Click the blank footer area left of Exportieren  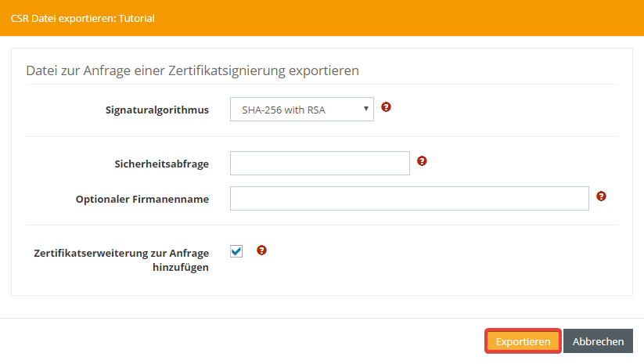click(235, 341)
